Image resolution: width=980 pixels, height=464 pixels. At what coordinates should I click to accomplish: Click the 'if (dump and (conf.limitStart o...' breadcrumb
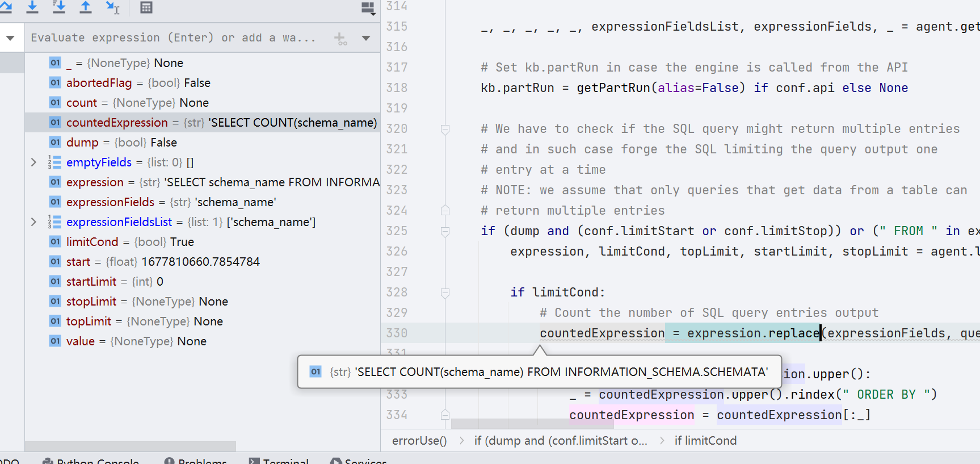point(561,441)
